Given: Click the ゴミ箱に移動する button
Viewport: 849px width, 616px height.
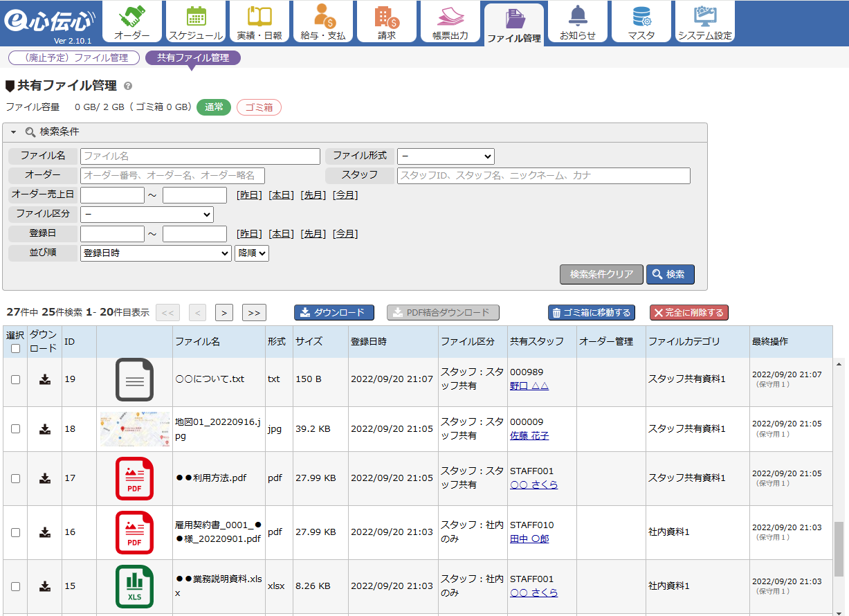Looking at the screenshot, I should coord(592,313).
